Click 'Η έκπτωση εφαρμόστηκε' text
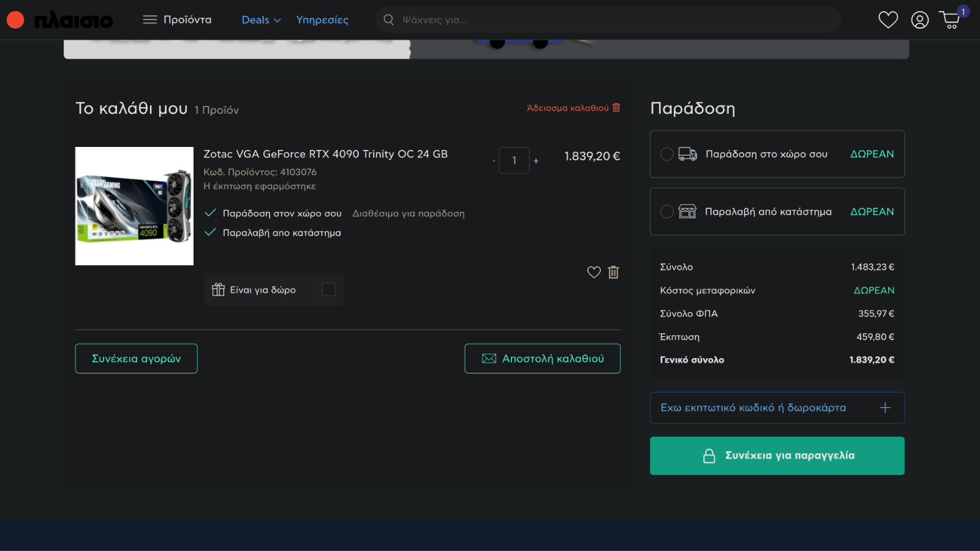980x551 pixels. pos(260,186)
